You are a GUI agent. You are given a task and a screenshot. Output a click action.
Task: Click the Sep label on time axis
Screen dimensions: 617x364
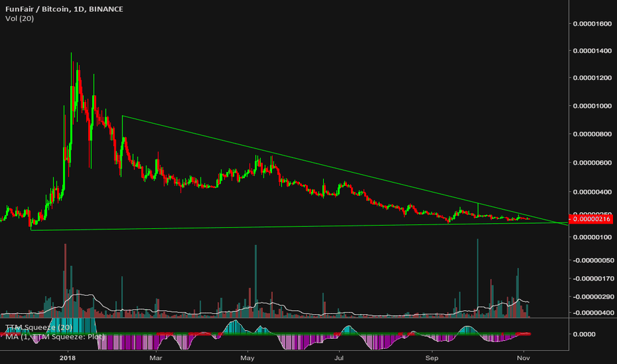[432, 357]
